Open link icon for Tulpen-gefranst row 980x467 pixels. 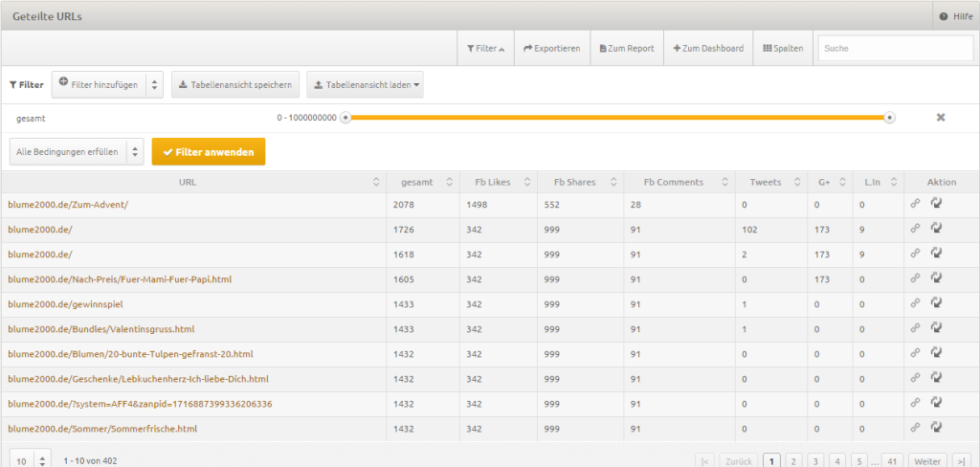coord(915,352)
